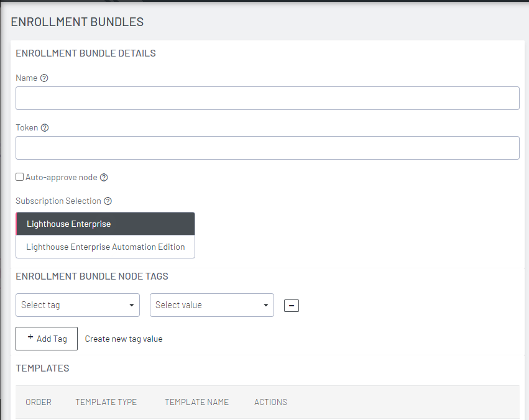
Task: Click the plus icon on Add Tag
Action: pos(30,338)
